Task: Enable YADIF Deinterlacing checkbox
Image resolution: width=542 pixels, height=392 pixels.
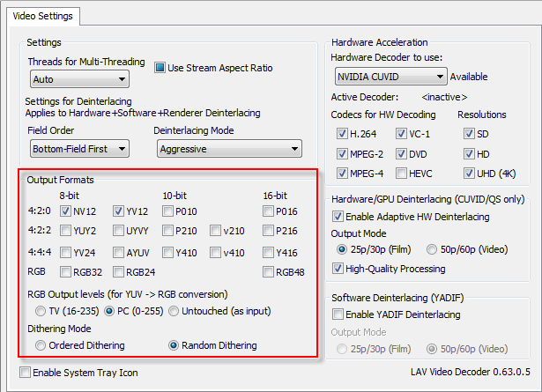Action: click(x=338, y=314)
